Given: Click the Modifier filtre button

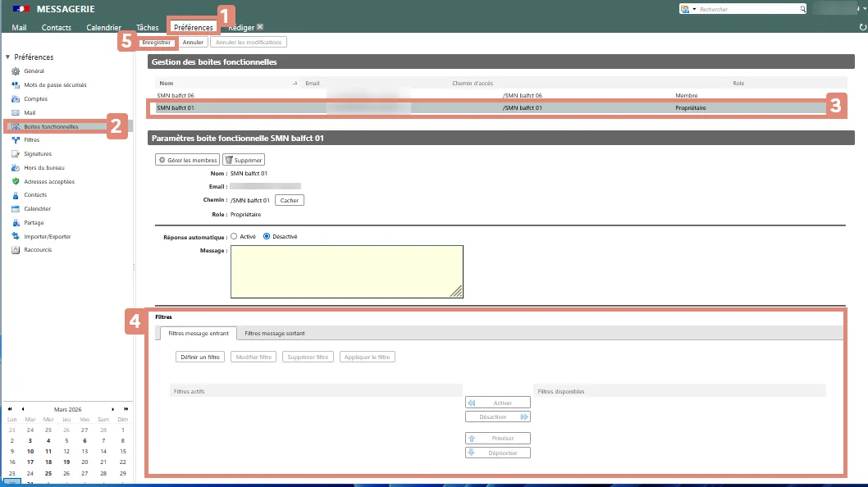Looking at the screenshot, I should [254, 357].
